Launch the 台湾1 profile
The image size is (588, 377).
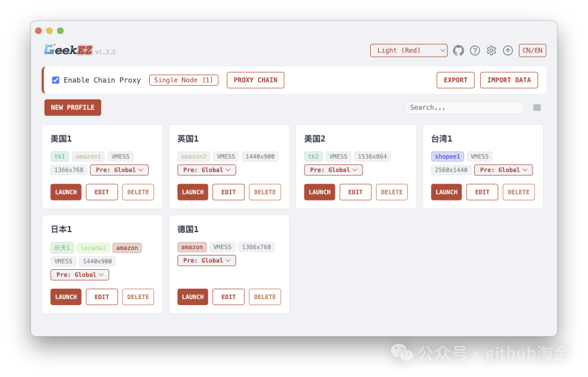pos(446,192)
